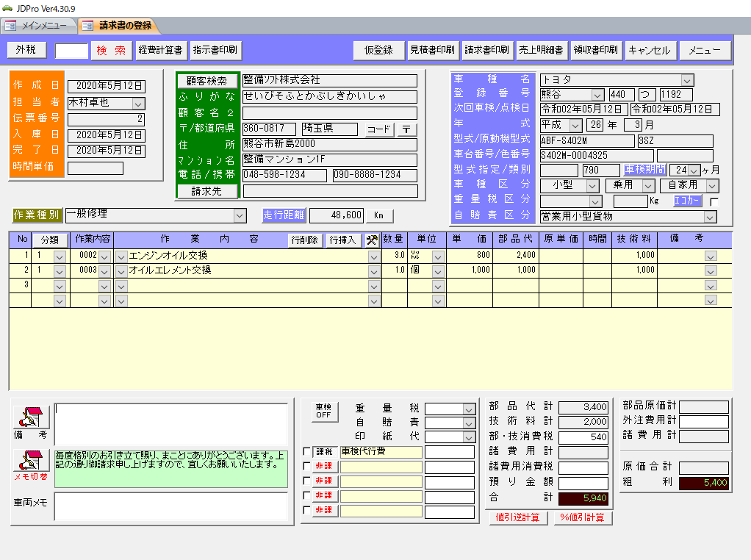Open the 車種名 トヨタ dropdown
Screen dimensions: 751x560
point(687,81)
